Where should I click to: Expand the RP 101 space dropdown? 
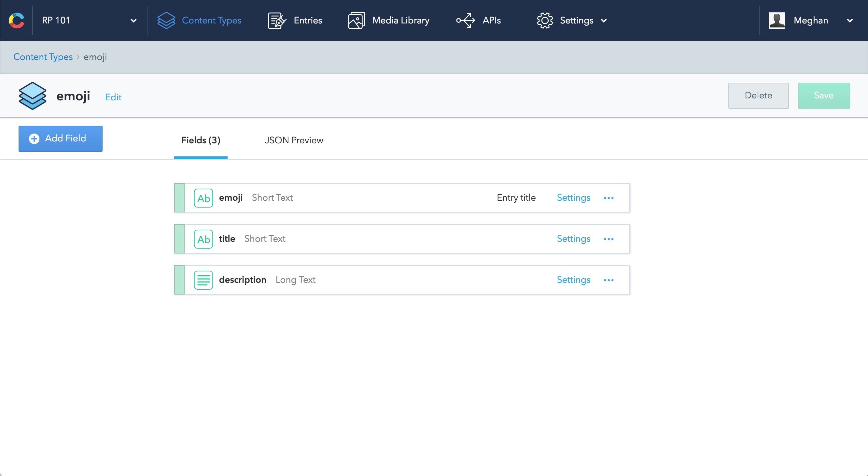[x=133, y=21]
